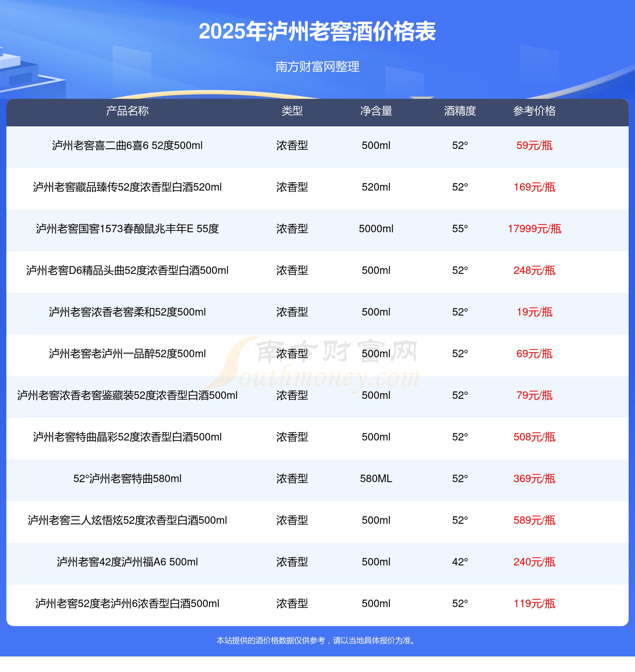The image size is (635, 672).
Task: Click the 类型 column header
Action: click(292, 111)
